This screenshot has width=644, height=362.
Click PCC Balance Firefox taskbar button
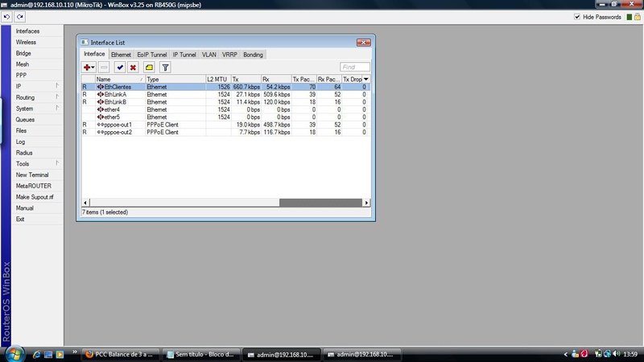120,354
